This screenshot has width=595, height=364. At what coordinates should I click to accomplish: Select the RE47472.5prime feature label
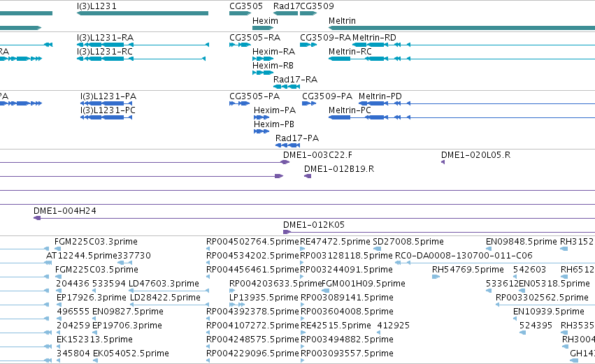click(335, 242)
